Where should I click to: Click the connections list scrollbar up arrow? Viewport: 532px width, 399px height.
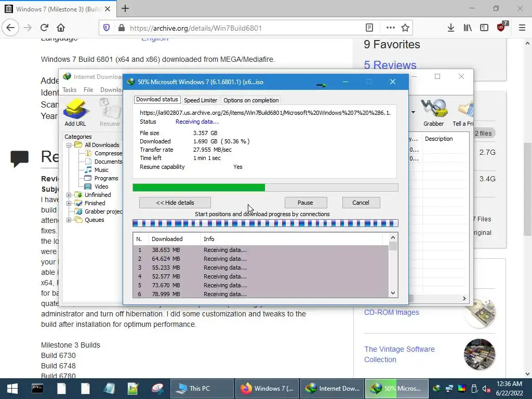pos(393,237)
